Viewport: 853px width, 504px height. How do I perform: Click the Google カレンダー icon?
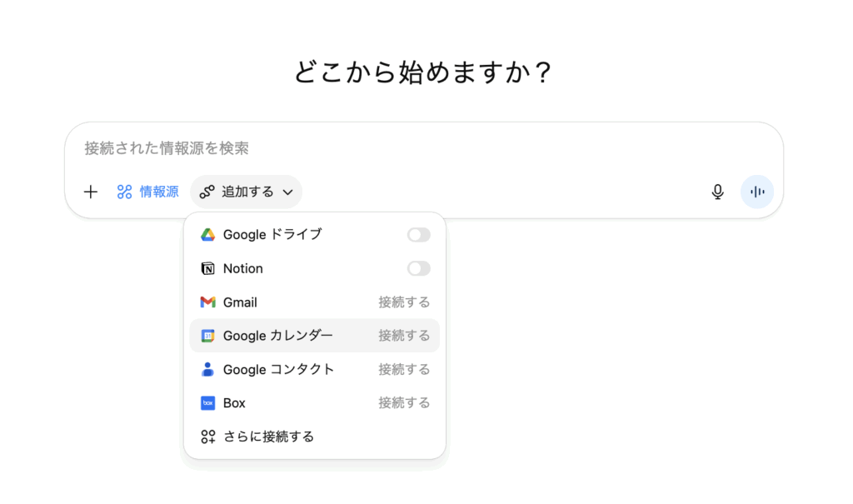click(x=208, y=336)
